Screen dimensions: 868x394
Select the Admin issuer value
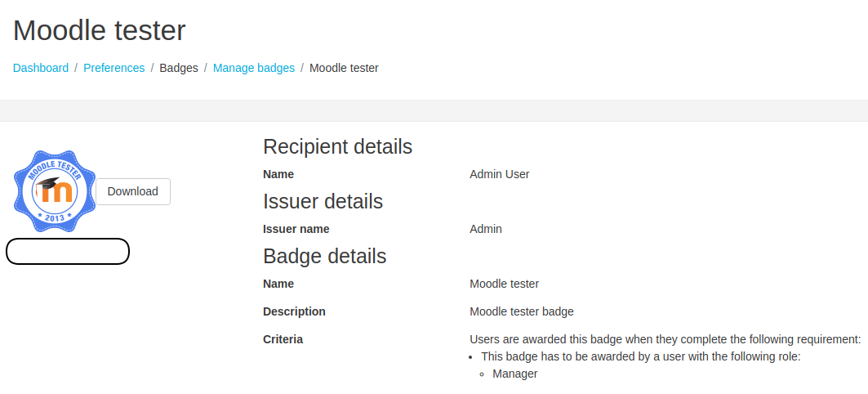[x=486, y=229]
